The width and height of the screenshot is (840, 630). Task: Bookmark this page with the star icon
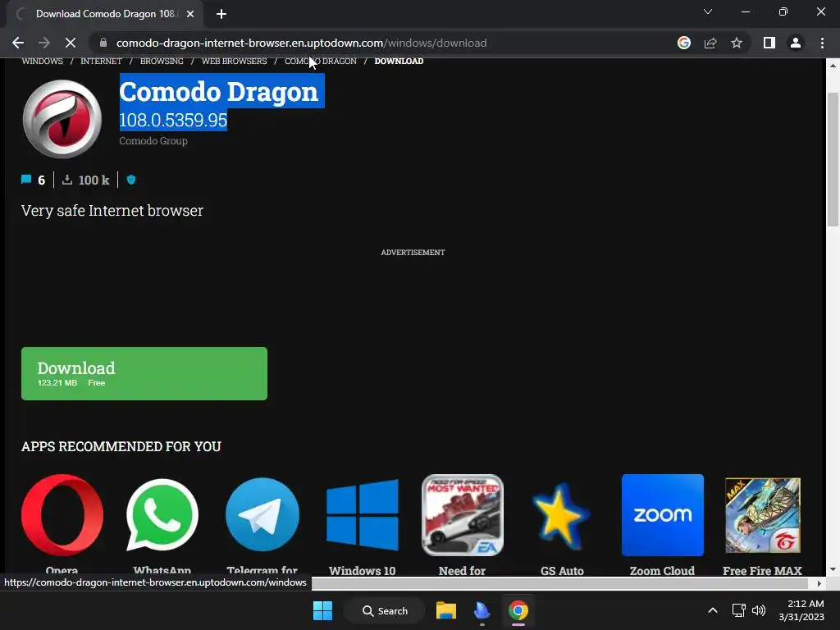tap(737, 43)
